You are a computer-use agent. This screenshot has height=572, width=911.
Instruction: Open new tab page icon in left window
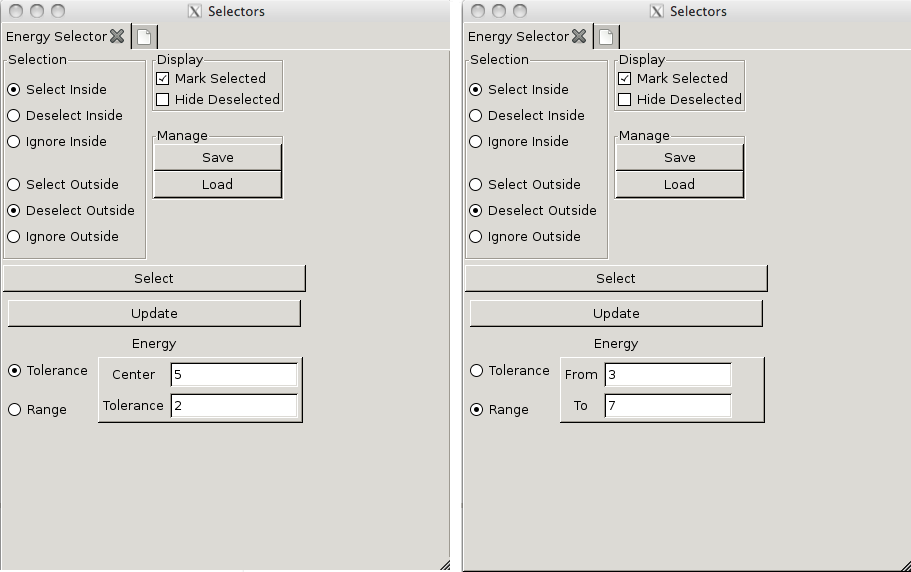[x=144, y=37]
